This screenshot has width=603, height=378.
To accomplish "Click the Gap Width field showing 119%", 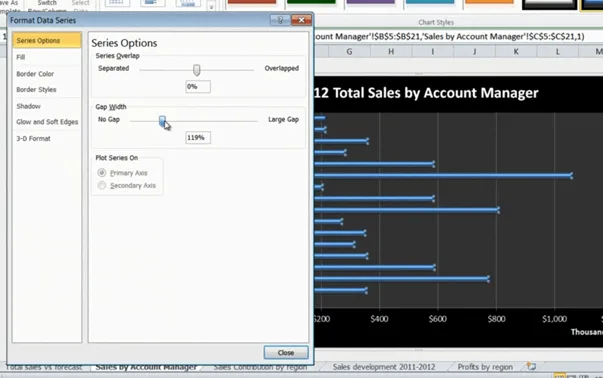I will [x=198, y=138].
